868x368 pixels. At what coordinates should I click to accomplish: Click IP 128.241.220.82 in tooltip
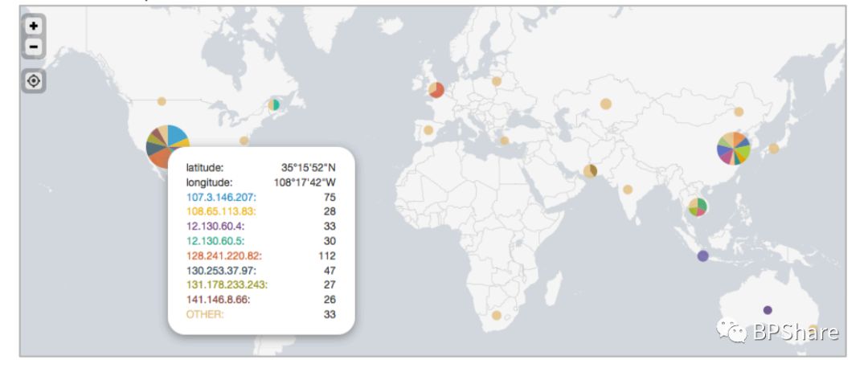224,256
